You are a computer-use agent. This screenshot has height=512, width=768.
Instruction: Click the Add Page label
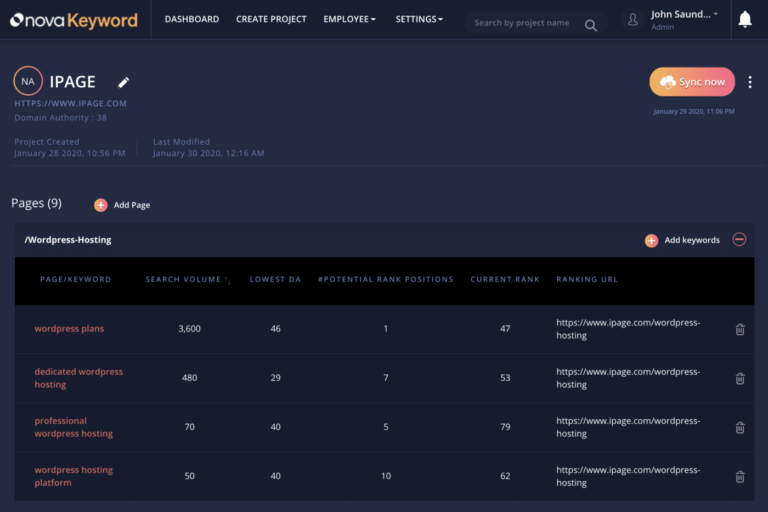(x=132, y=205)
